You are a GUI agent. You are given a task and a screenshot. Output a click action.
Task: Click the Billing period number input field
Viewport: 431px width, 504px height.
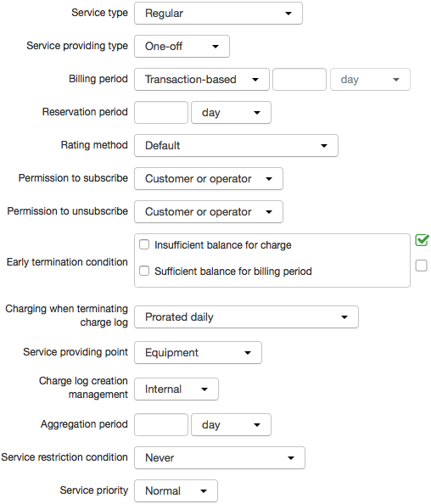click(x=299, y=80)
